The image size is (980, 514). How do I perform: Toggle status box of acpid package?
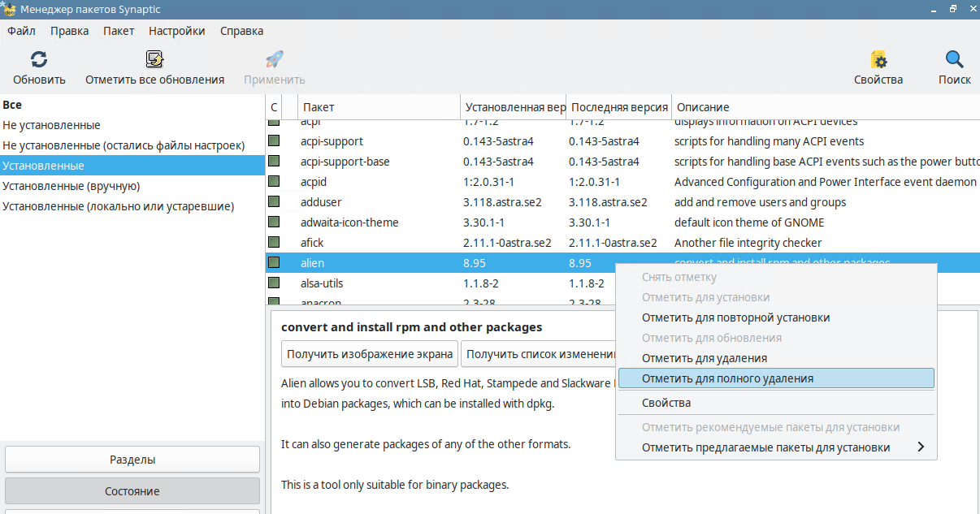coord(274,182)
